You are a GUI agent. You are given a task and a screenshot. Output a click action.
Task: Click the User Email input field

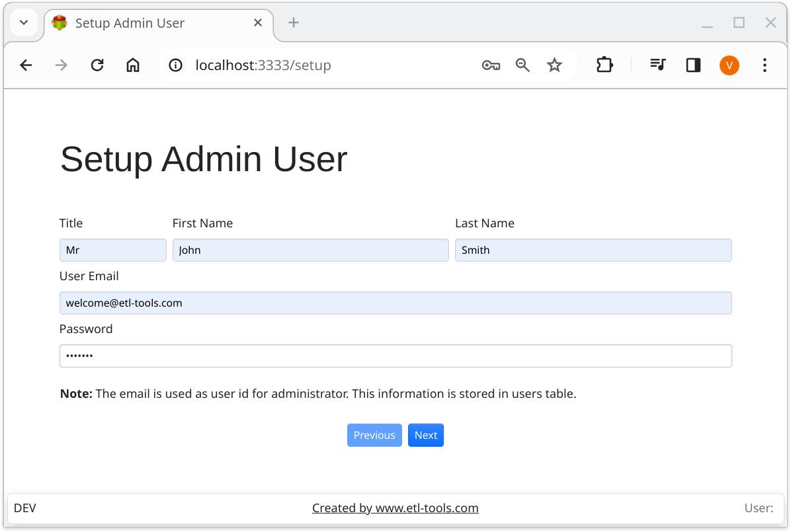(395, 303)
